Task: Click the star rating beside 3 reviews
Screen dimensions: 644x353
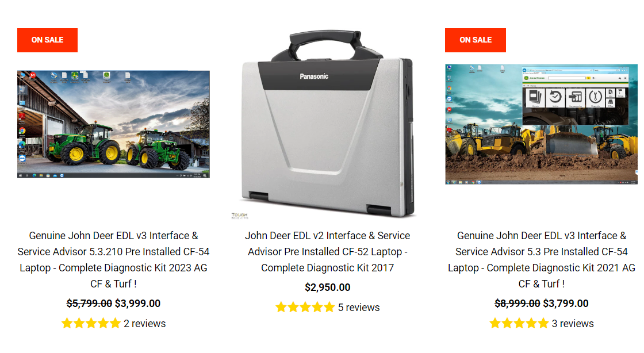Action: click(519, 324)
